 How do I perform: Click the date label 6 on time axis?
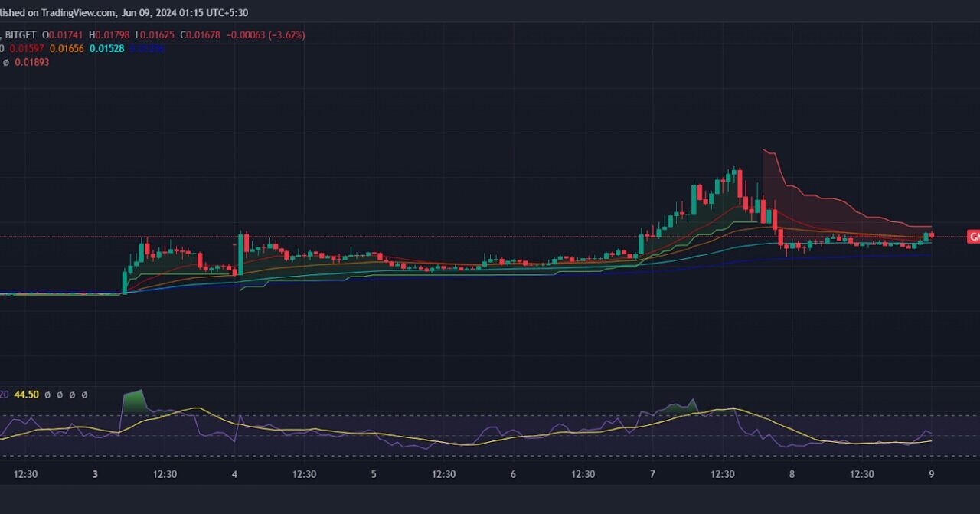513,474
